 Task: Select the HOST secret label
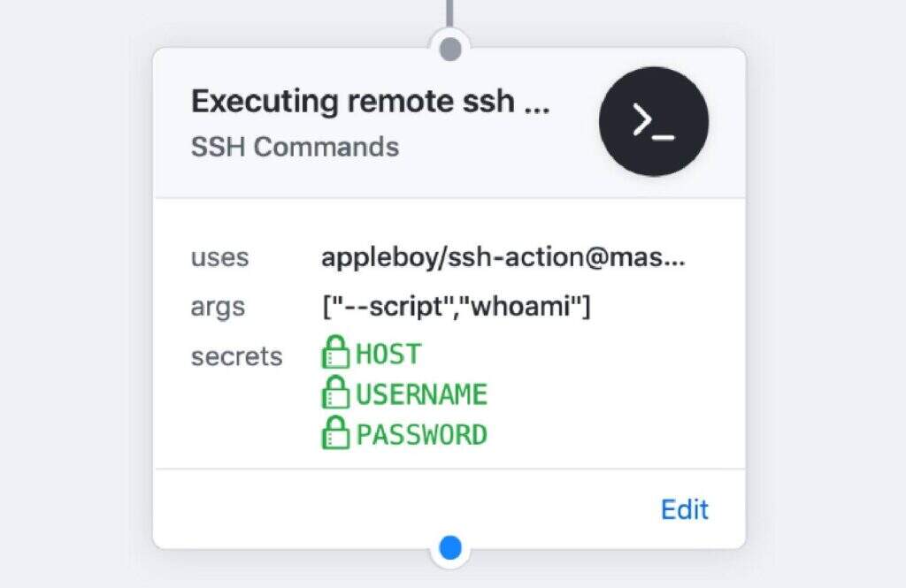click(388, 354)
